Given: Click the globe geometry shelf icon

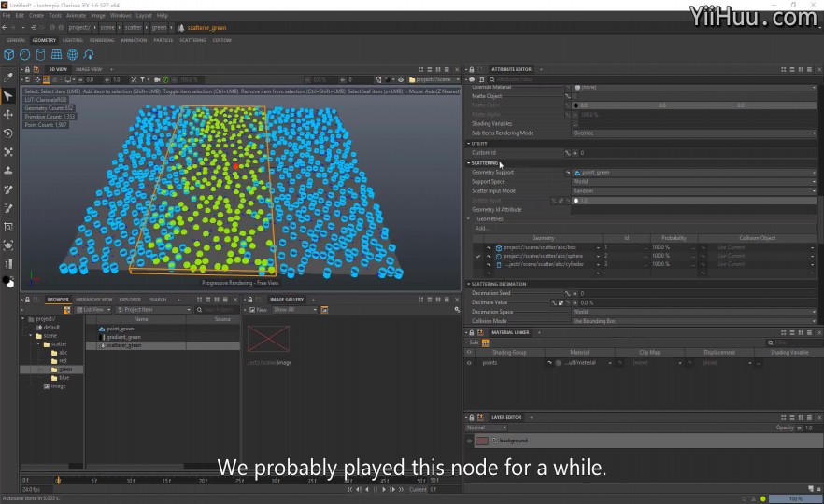Looking at the screenshot, I should pos(73,54).
